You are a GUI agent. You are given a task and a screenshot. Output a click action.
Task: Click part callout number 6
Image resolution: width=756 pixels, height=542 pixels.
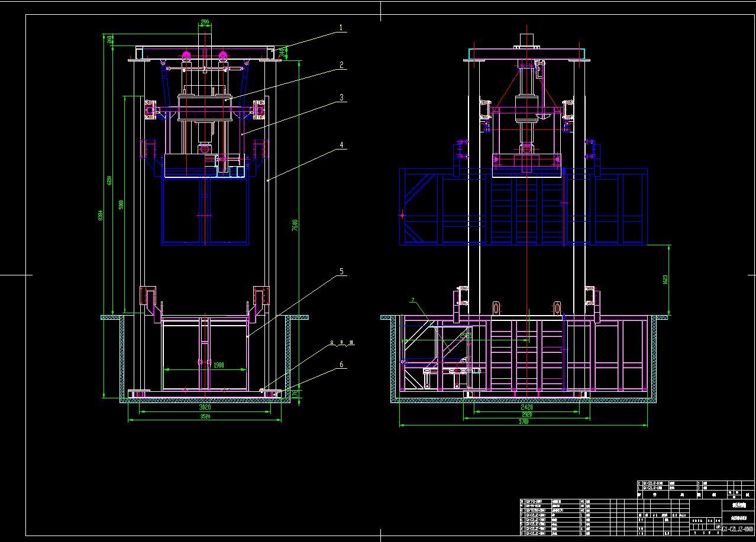[x=341, y=365]
